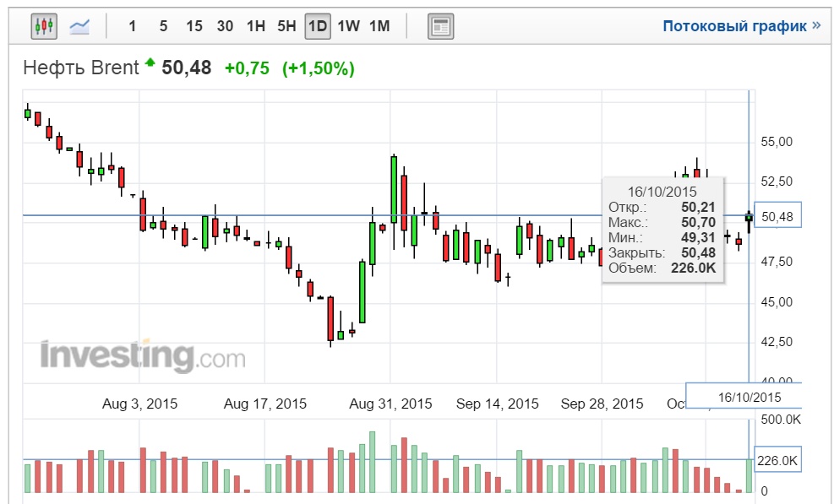Click the Закрыть: 50,48 tooltip row
The width and height of the screenshot is (834, 504).
point(662,252)
